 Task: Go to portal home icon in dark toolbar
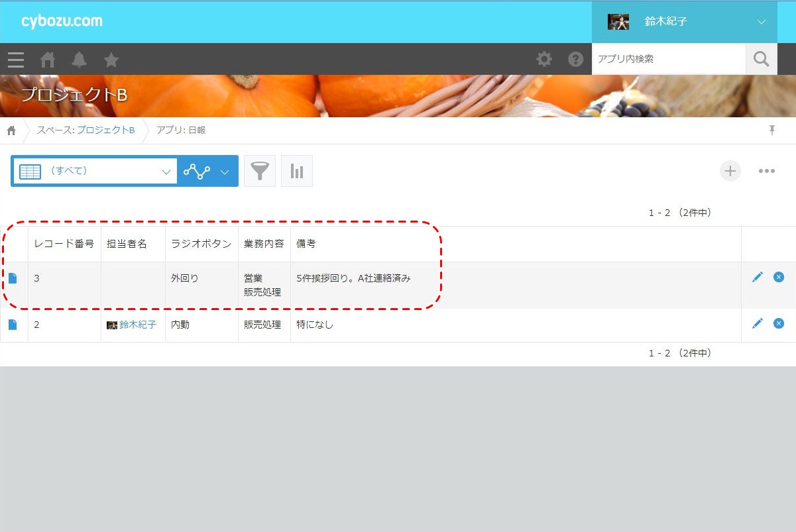coord(48,60)
